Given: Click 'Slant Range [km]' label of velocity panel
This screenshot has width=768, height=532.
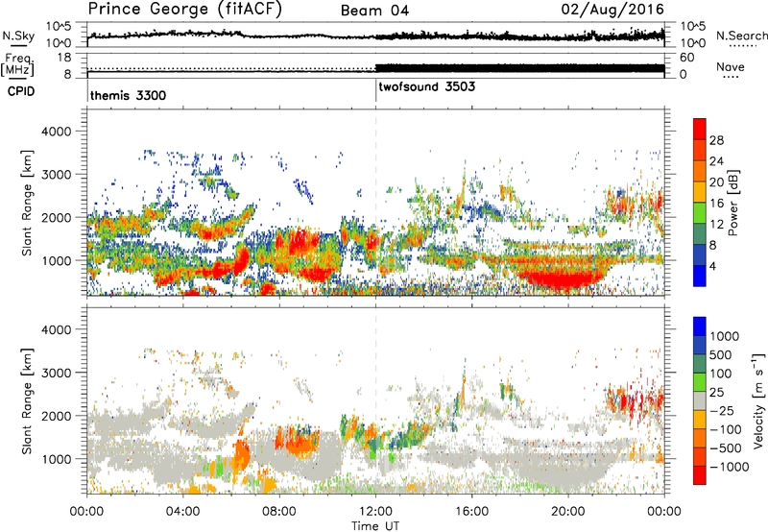Looking at the screenshot, I should pos(27,400).
